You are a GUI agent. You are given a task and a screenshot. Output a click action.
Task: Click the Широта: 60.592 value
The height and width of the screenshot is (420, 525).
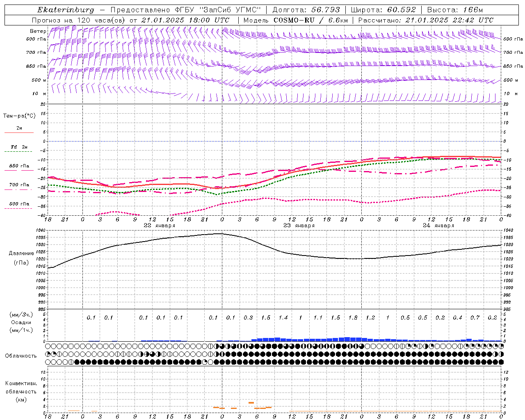(383, 10)
